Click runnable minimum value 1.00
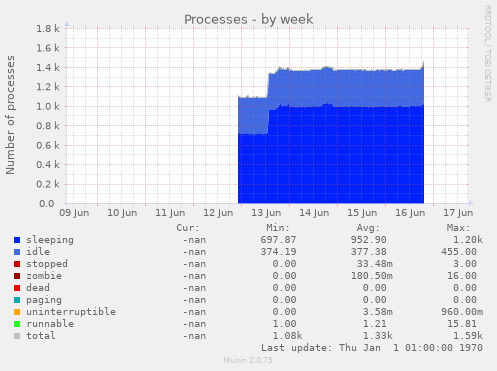Image resolution: width=497 pixels, height=371 pixels. coord(284,324)
